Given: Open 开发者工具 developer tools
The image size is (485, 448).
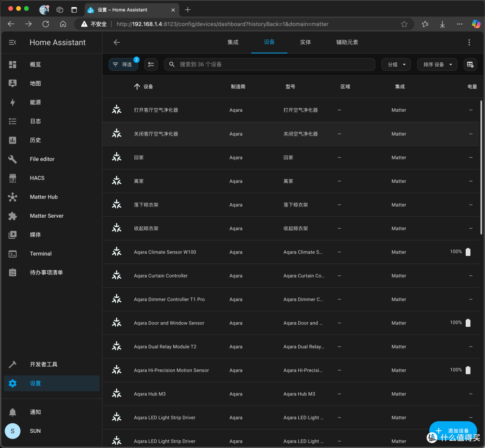Looking at the screenshot, I should [51, 364].
